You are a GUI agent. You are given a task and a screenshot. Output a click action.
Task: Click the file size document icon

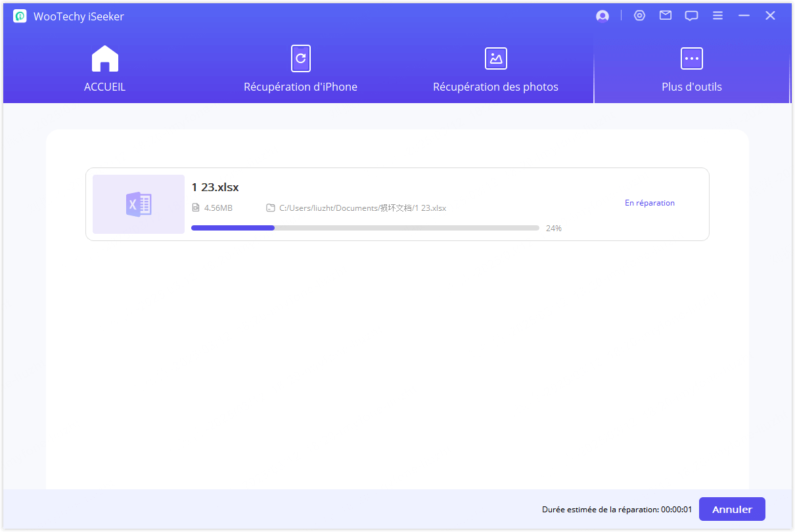point(195,208)
